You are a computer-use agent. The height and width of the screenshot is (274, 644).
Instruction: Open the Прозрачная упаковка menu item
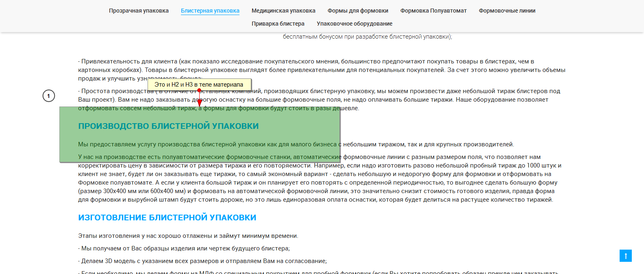tap(139, 11)
